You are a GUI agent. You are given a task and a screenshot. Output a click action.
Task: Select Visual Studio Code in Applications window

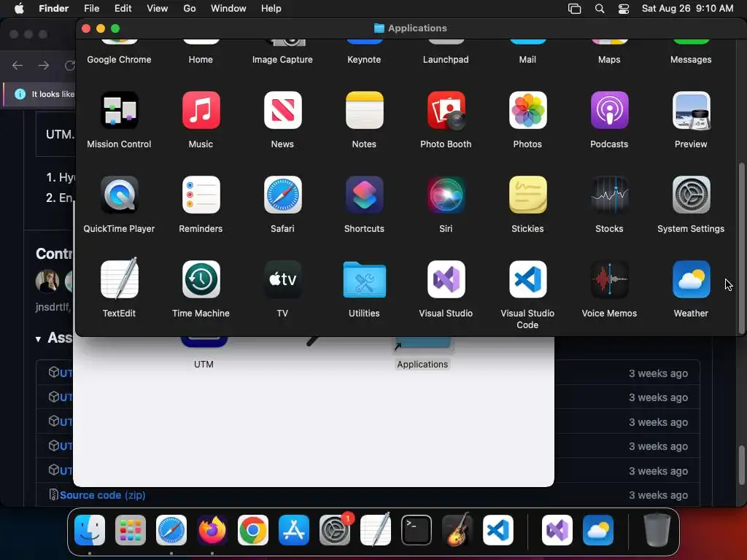pos(528,279)
